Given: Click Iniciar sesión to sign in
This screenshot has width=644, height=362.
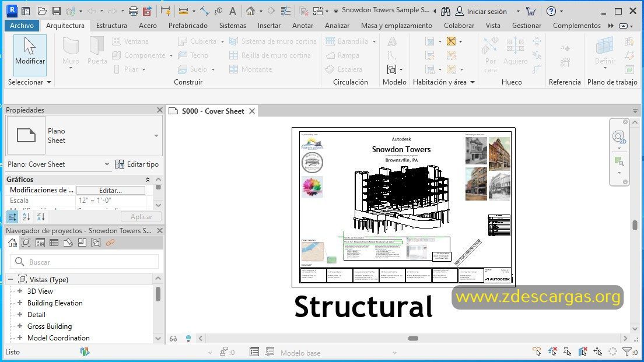Looking at the screenshot, I should point(481,12).
